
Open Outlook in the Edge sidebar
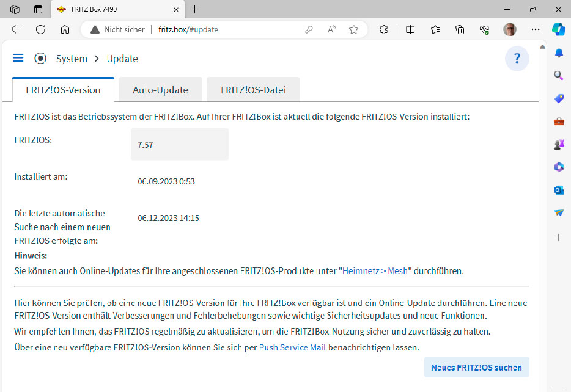pyautogui.click(x=558, y=190)
